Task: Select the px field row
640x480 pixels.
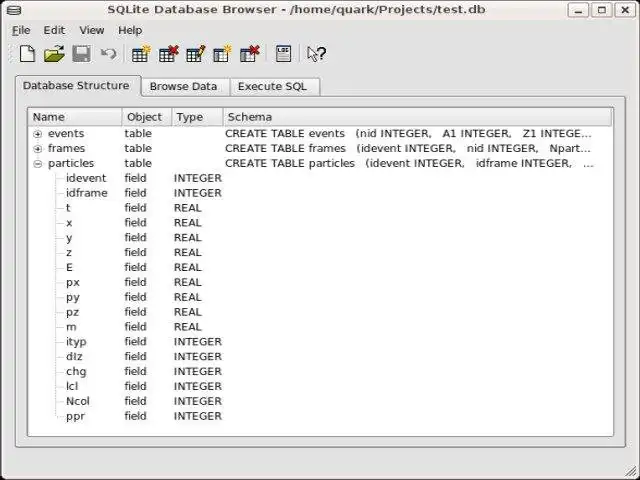Action: point(320,282)
